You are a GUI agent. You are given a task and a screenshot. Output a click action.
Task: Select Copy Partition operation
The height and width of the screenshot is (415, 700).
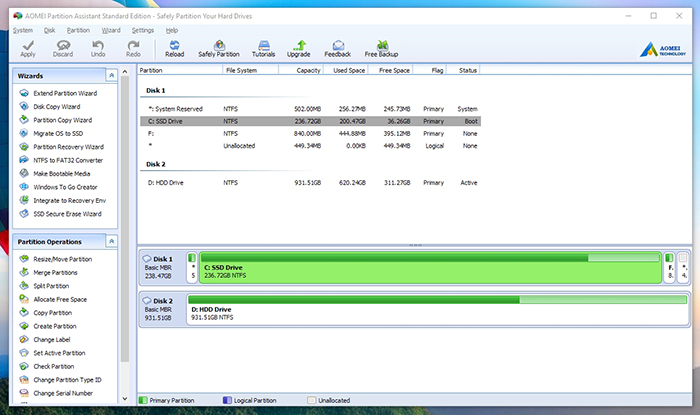point(53,313)
